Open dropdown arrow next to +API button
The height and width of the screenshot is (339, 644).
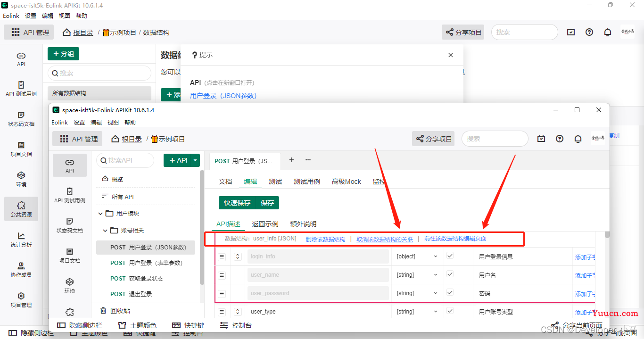(195, 160)
